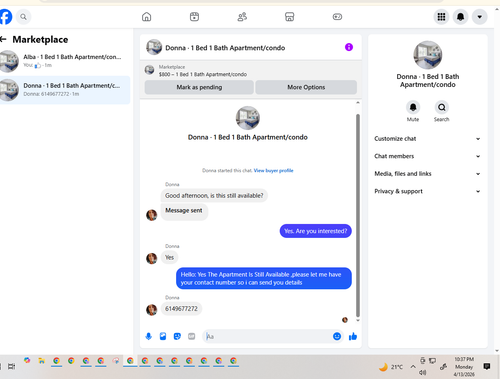Open the Reels video icon in top navigation
Screen dimensions: 500x379
pos(194,17)
